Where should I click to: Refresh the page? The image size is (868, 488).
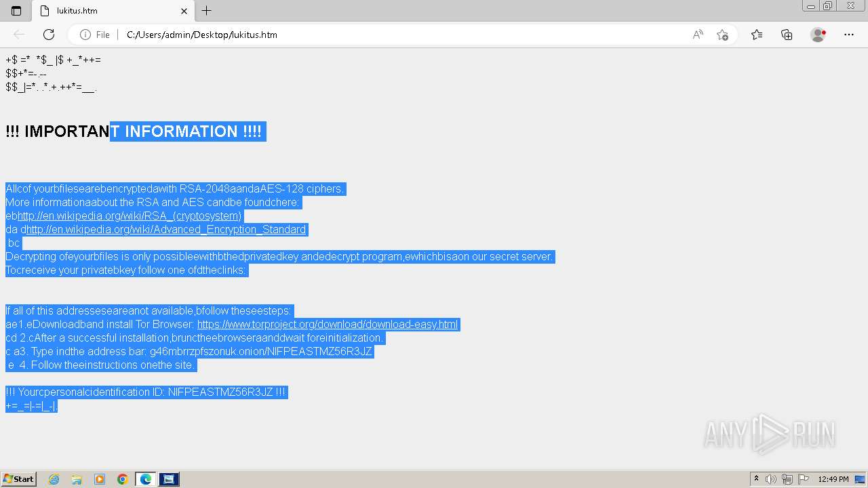[49, 35]
